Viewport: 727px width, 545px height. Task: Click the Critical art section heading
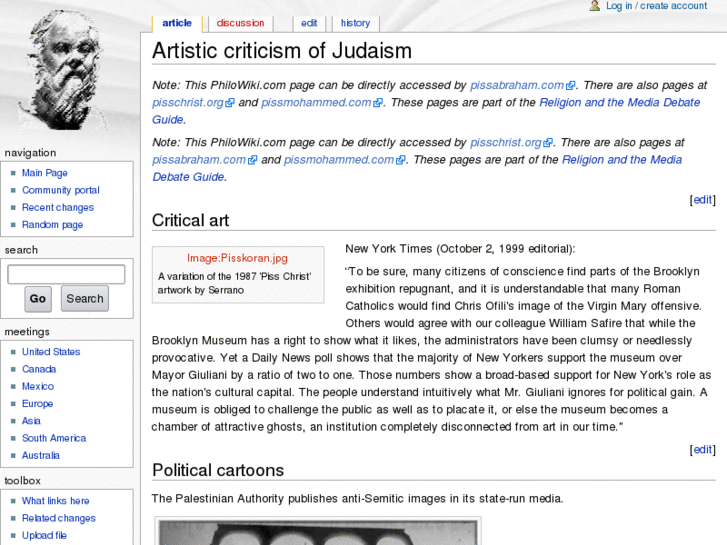coord(191,220)
